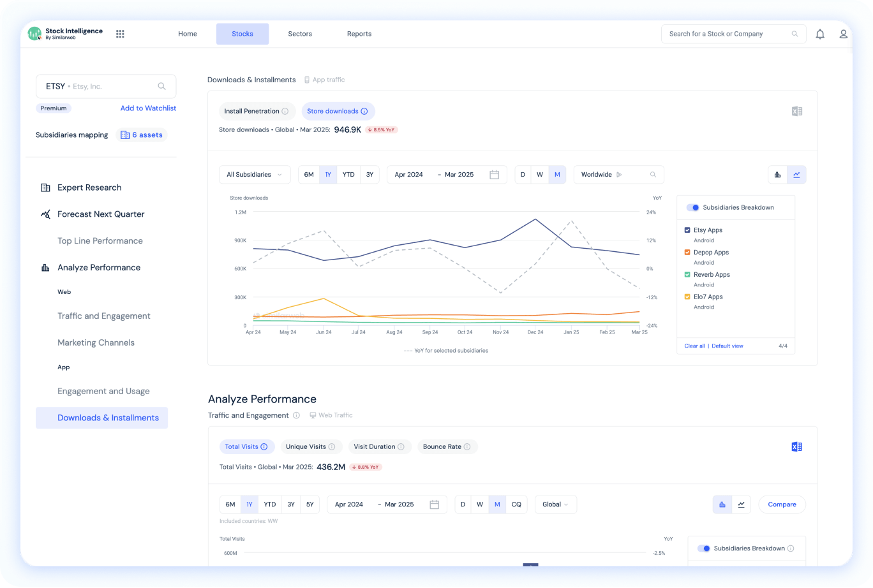
Task: Select the line chart view for Total Visits
Action: [742, 504]
